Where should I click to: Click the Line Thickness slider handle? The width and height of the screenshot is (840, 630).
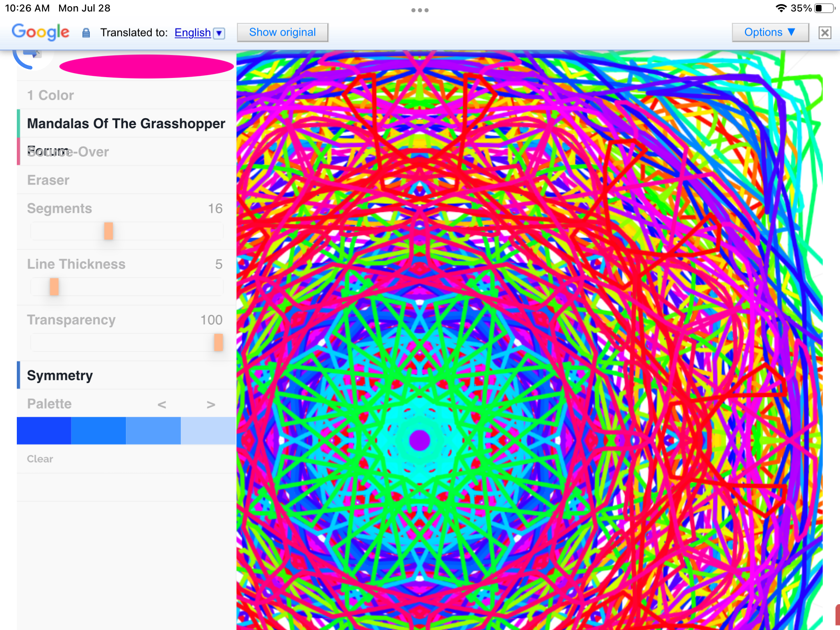pos(54,287)
